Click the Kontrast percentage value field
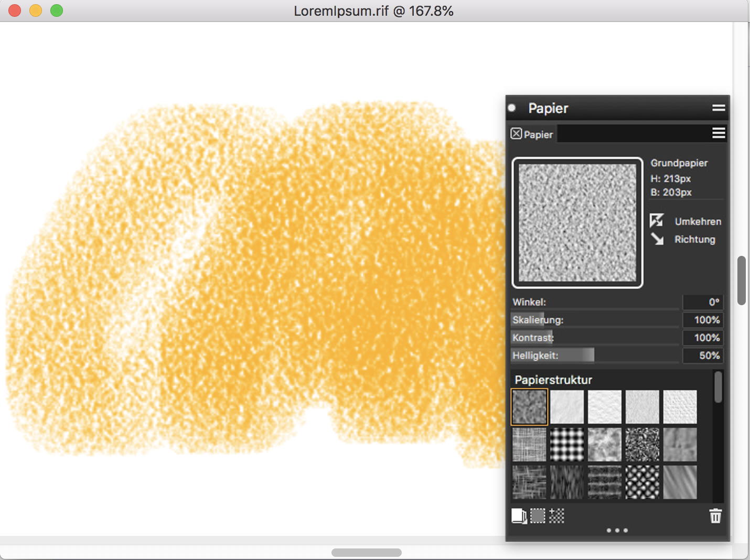 [x=703, y=338]
